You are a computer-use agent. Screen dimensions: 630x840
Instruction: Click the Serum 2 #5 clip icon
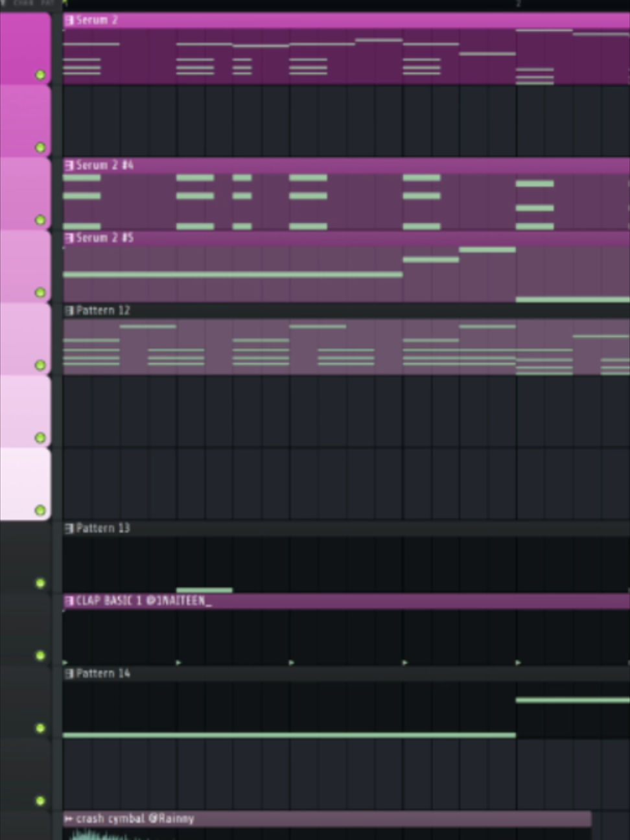[69, 238]
